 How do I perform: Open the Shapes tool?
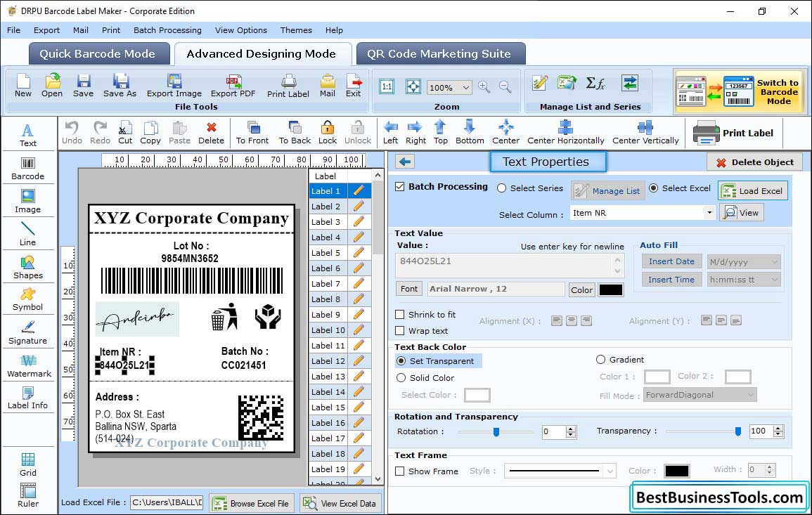click(x=28, y=268)
